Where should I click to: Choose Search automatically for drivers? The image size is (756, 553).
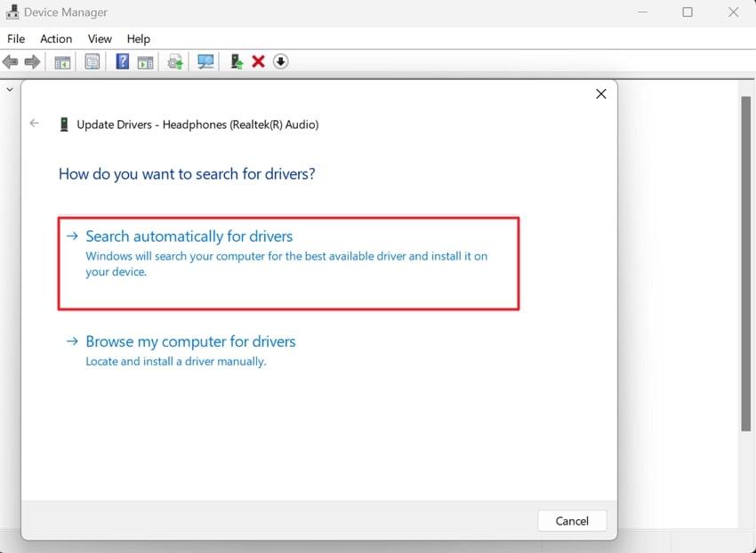(288, 263)
